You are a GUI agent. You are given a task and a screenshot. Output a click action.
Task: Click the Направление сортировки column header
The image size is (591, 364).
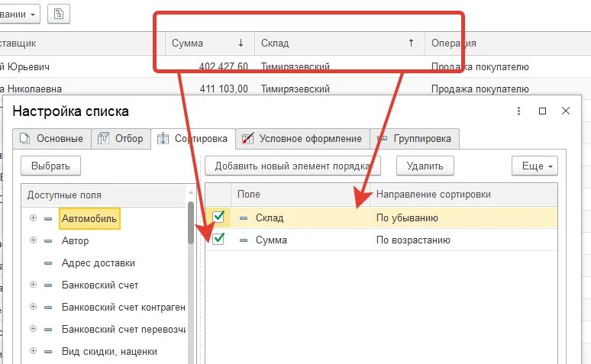[463, 195]
